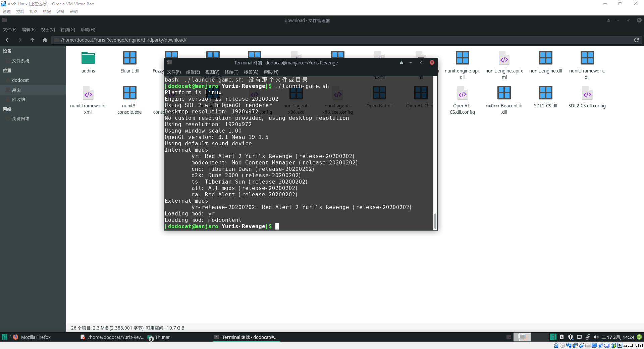This screenshot has width=644, height=349.
Task: Switch to the Thunar window via taskbar
Action: coord(162,337)
